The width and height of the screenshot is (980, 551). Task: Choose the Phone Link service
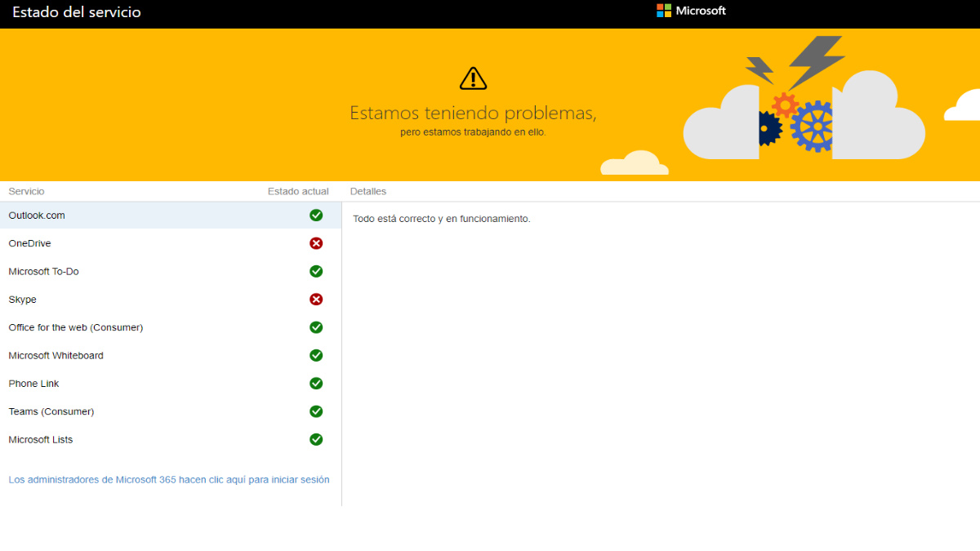[171, 384]
